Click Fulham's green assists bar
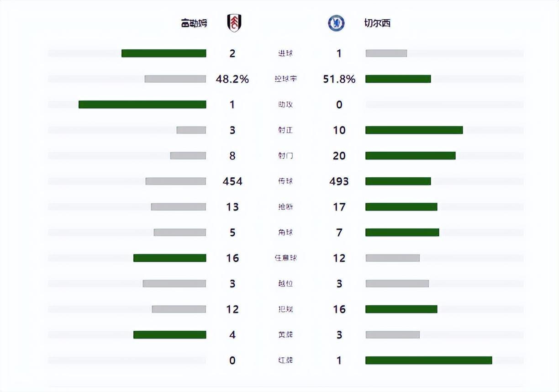Image resolution: width=559 pixels, height=392 pixels. coord(142,105)
